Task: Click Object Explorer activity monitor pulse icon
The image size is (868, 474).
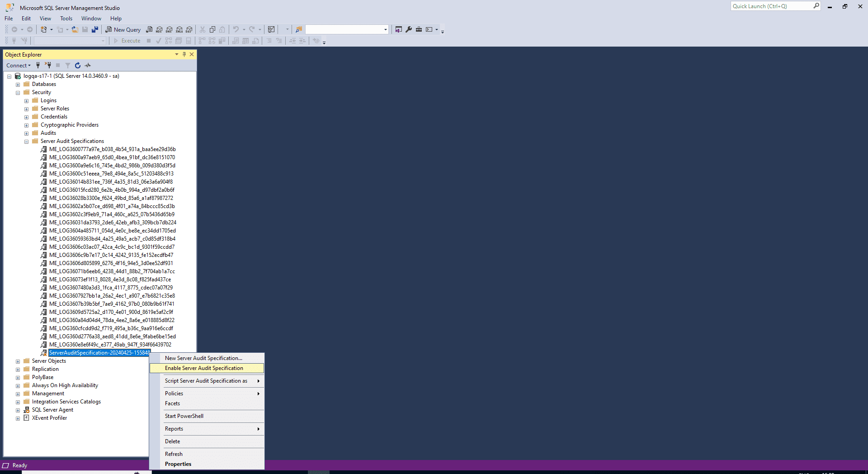Action: click(88, 65)
